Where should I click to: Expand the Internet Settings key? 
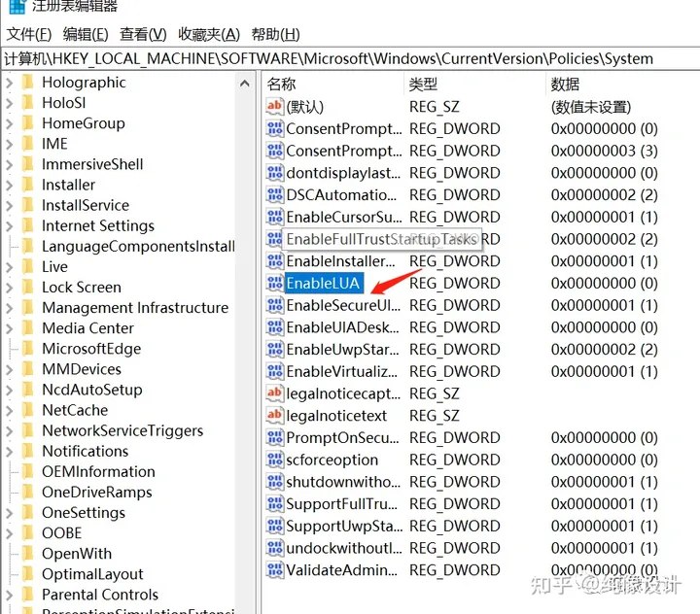10,226
